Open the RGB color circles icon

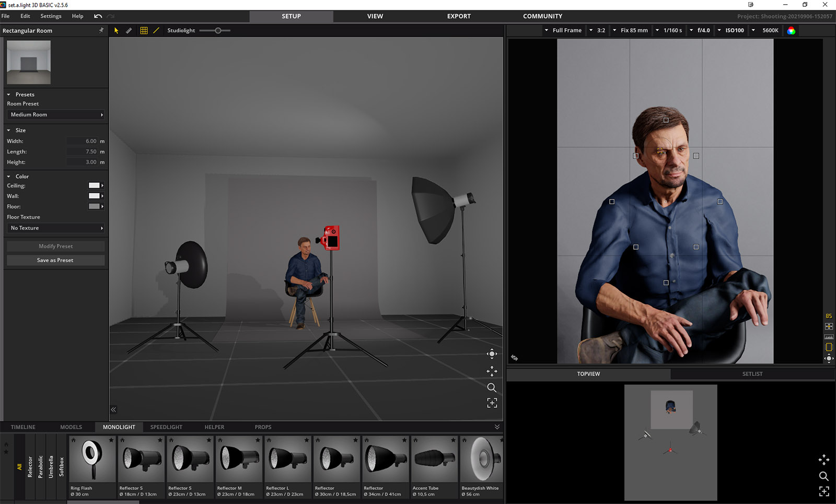click(791, 31)
